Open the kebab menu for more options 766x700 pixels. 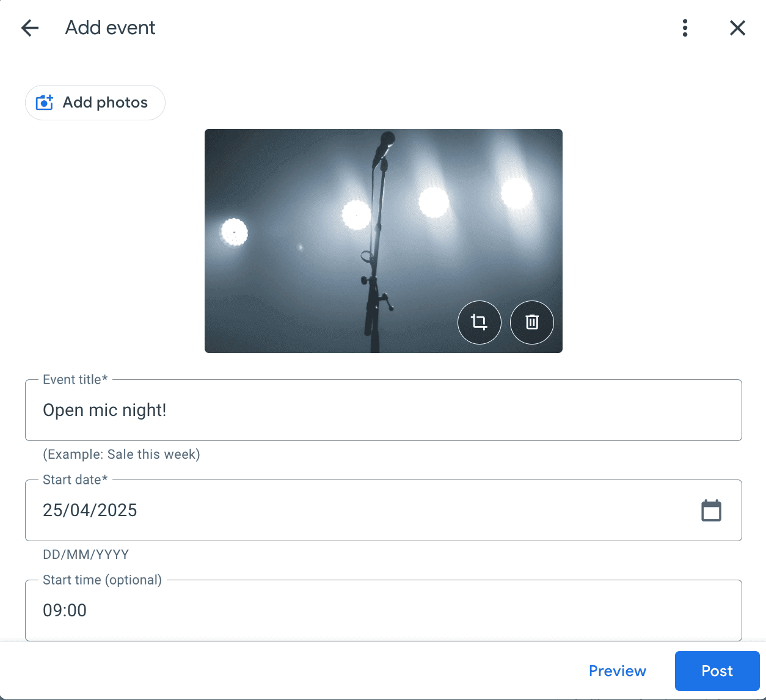point(685,28)
